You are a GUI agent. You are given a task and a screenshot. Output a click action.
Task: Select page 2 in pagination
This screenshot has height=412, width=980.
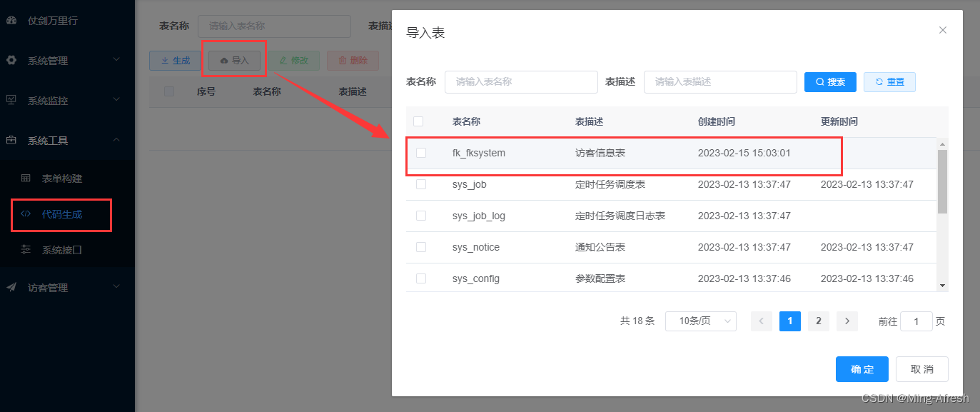click(818, 321)
